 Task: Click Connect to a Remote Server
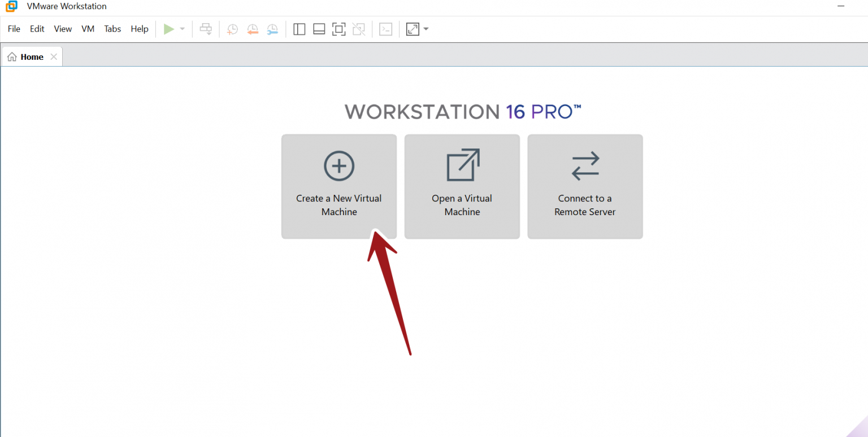585,186
